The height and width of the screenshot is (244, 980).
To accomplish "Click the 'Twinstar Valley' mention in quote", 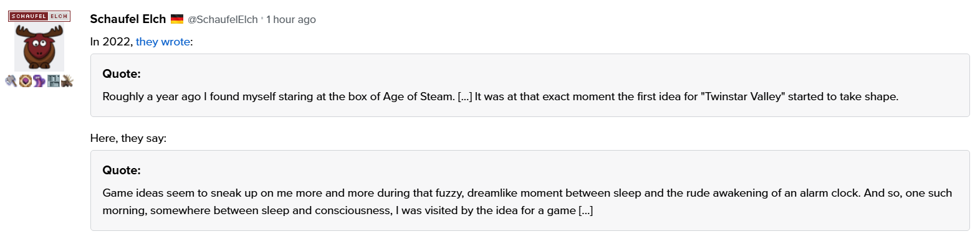I will tap(742, 96).
